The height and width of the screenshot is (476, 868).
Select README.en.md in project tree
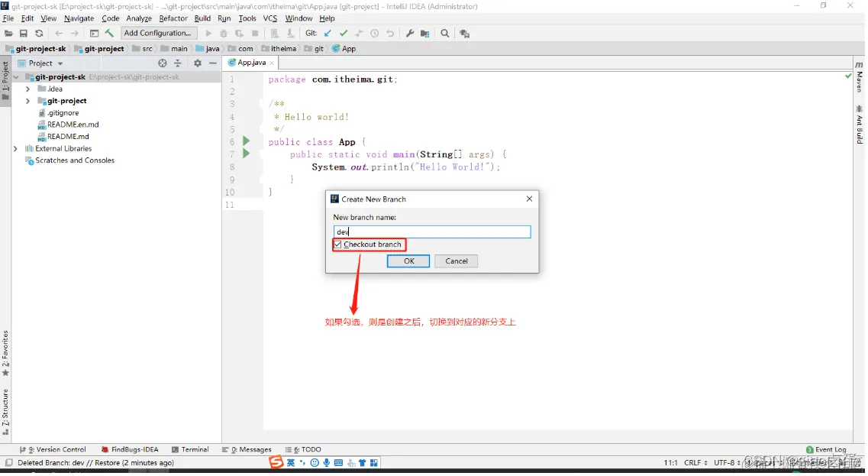[x=68, y=125]
